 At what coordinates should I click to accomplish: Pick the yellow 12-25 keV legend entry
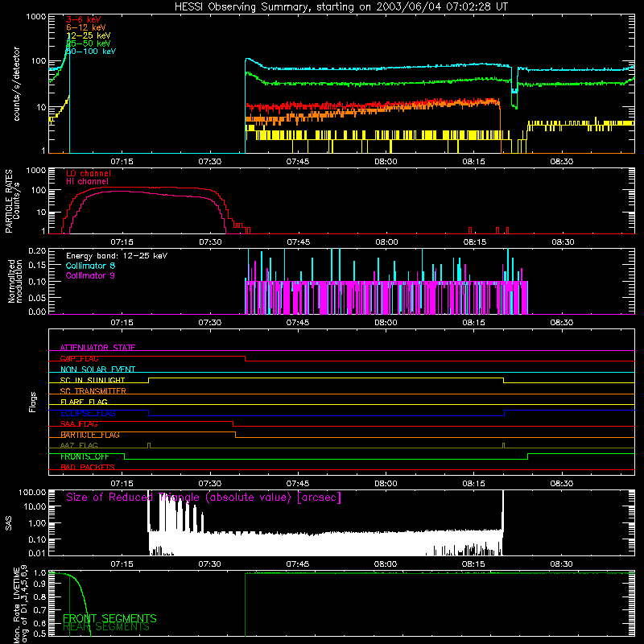coord(89,35)
